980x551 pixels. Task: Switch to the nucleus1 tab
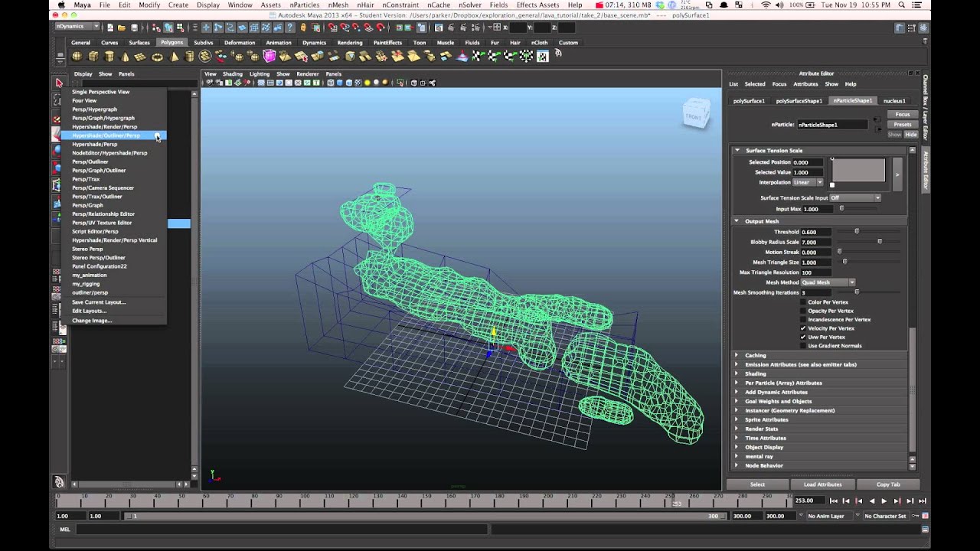coord(893,100)
